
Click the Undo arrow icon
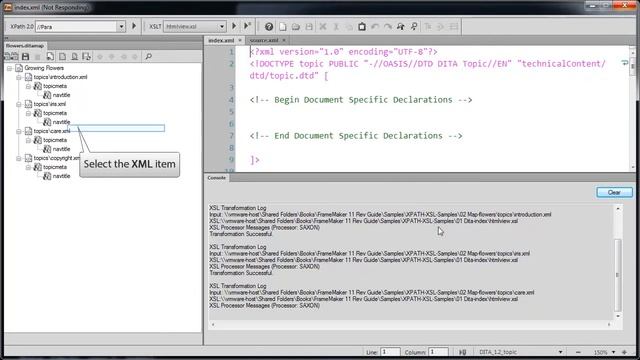point(375,27)
